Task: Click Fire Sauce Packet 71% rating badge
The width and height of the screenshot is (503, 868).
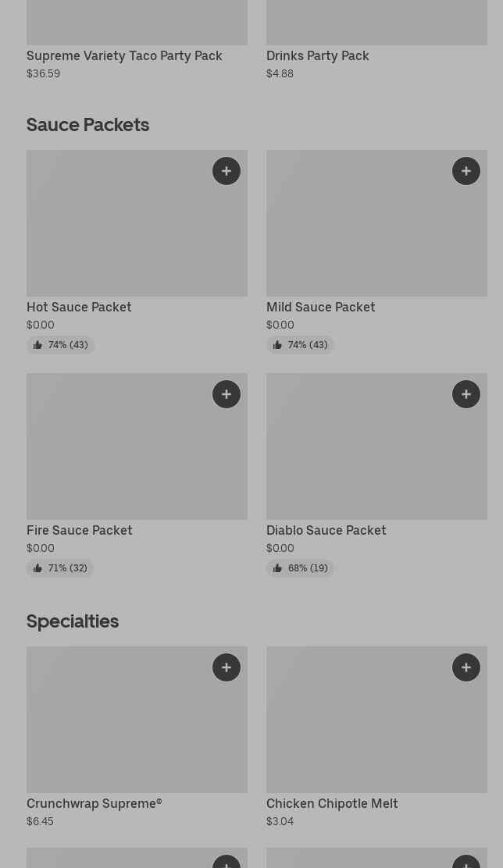Action: (60, 568)
